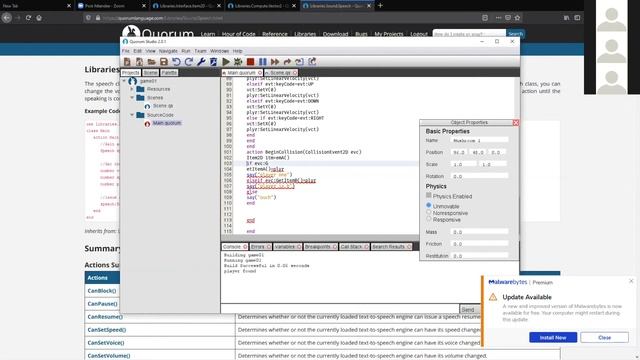Click the New Project toolbar icon
The height and width of the screenshot is (360, 640).
coord(127,62)
